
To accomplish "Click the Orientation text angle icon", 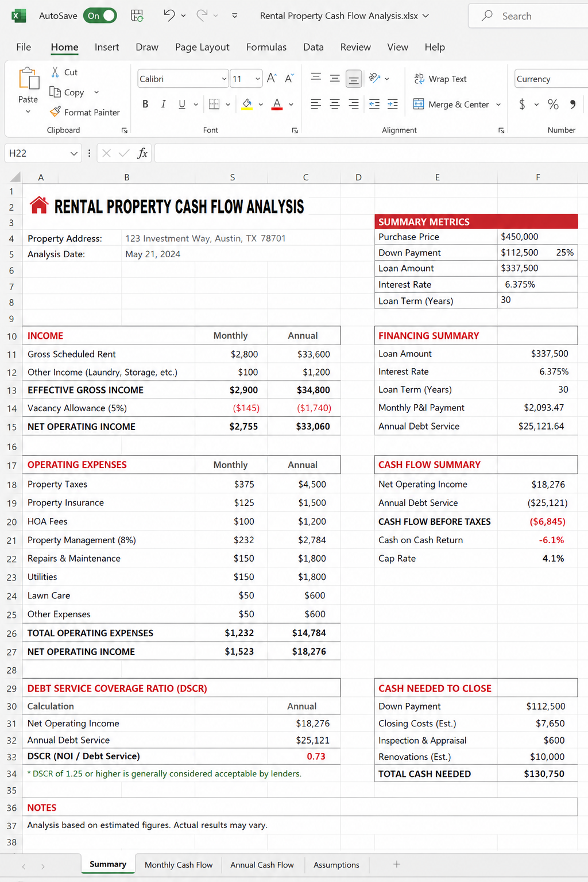I will [x=374, y=78].
